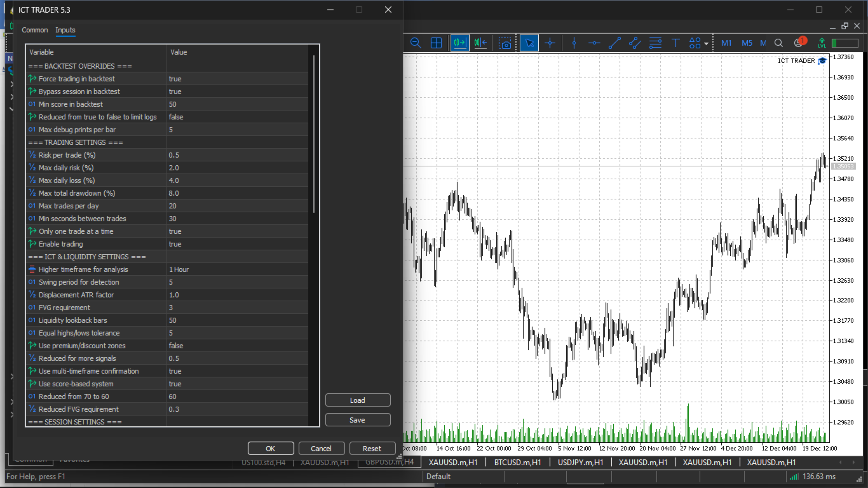Open the search magnifier in toolbar
The width and height of the screenshot is (868, 488).
pyautogui.click(x=778, y=43)
